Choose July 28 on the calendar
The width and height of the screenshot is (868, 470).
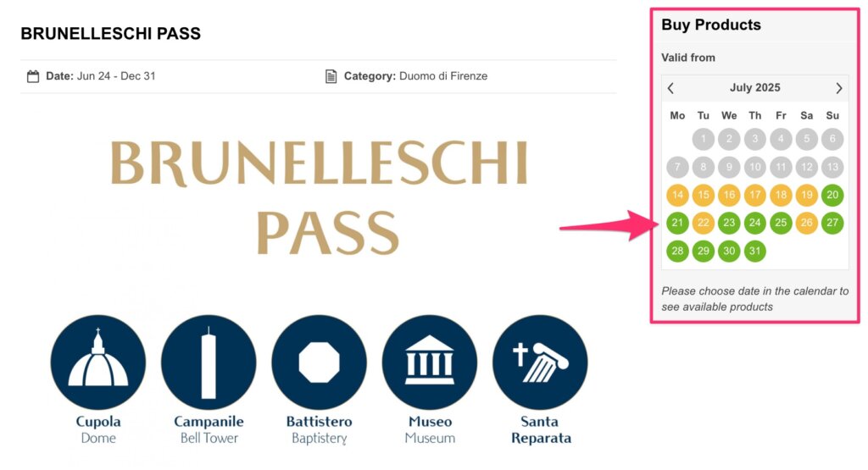point(677,252)
